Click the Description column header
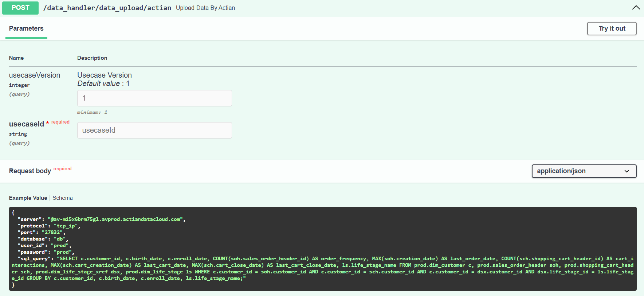This screenshot has width=644, height=296. [x=92, y=58]
